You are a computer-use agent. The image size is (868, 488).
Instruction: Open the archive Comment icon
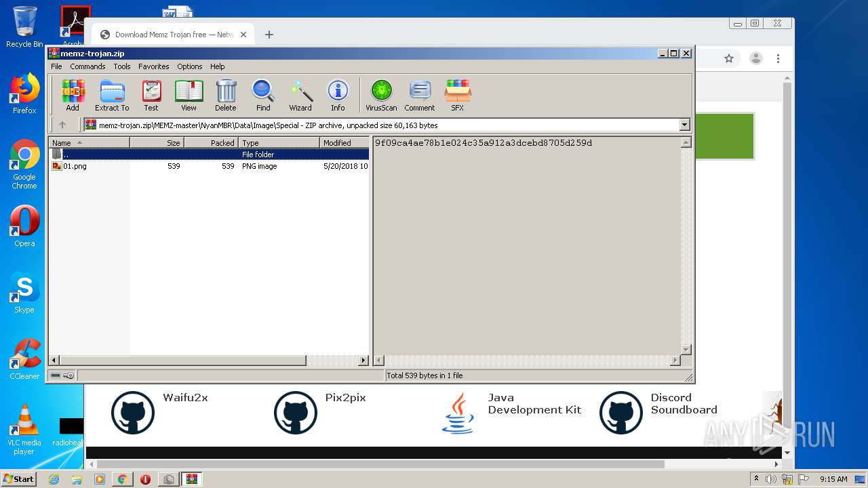(x=420, y=95)
